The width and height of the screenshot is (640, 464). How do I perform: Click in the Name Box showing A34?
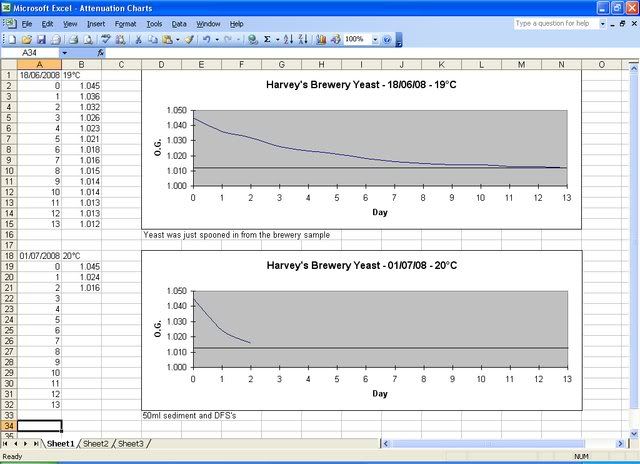click(x=31, y=53)
